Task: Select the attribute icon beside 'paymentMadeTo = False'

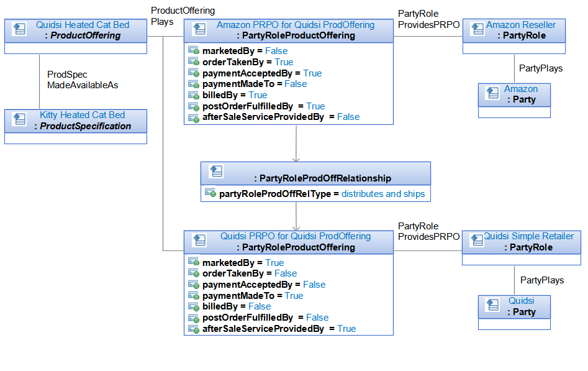Action: click(194, 84)
